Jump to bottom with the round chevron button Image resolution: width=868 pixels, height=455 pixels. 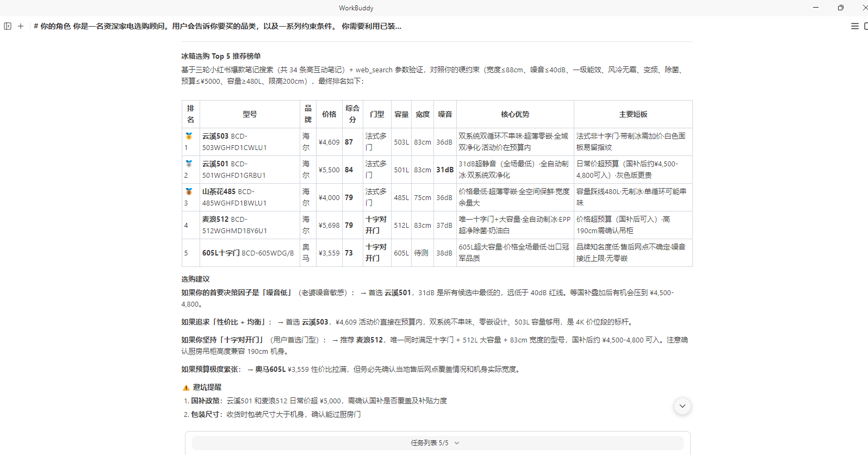point(682,406)
